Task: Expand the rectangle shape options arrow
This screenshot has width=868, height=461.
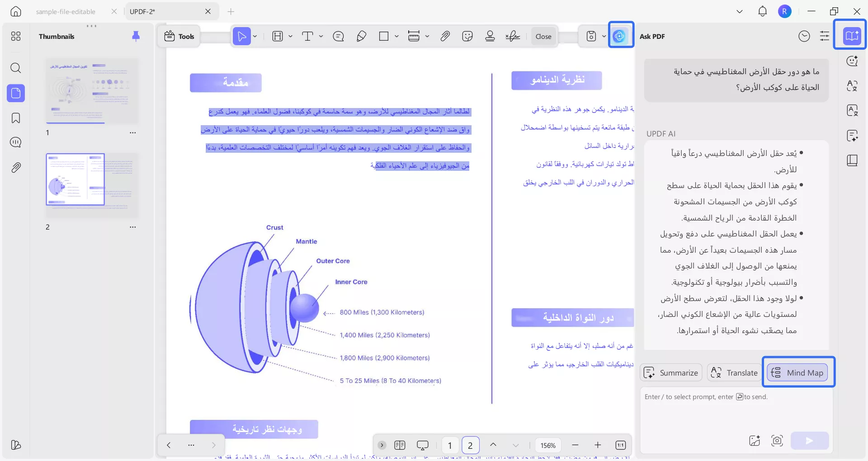Action: [396, 36]
